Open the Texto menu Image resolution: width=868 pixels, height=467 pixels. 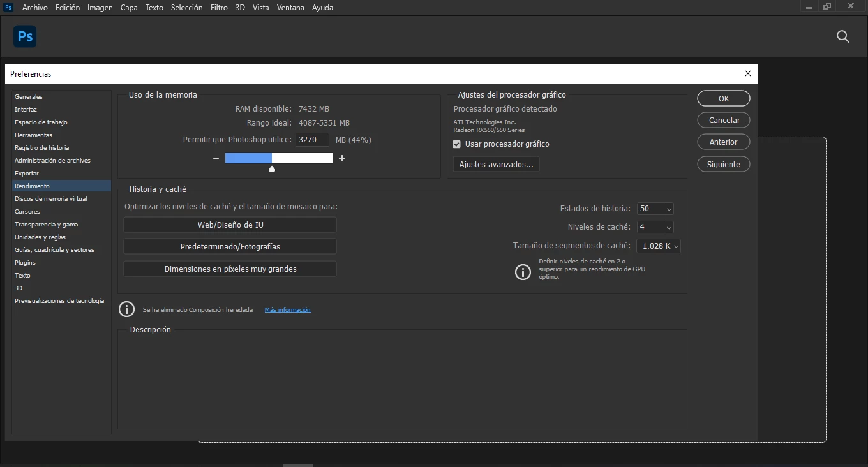click(154, 8)
